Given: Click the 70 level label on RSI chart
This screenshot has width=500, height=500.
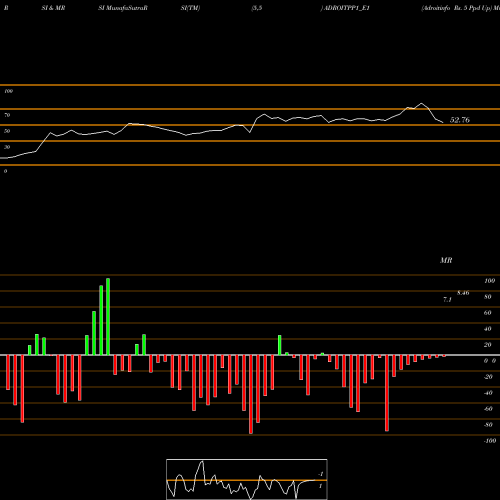Looking at the screenshot, I should coord(7,115).
